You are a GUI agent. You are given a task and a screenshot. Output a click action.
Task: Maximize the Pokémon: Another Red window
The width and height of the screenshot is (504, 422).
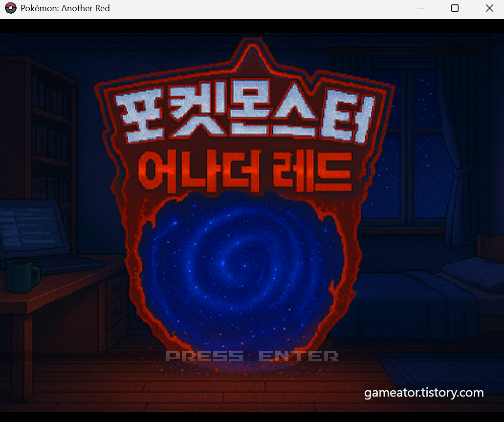455,8
